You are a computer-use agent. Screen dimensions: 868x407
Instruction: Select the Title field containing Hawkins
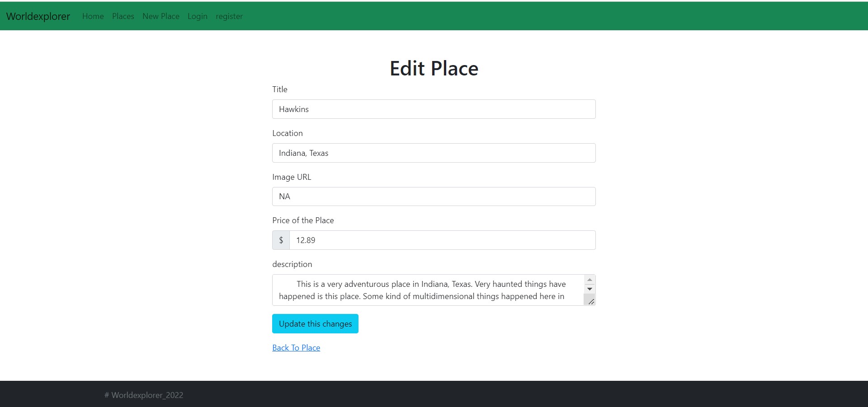tap(434, 109)
